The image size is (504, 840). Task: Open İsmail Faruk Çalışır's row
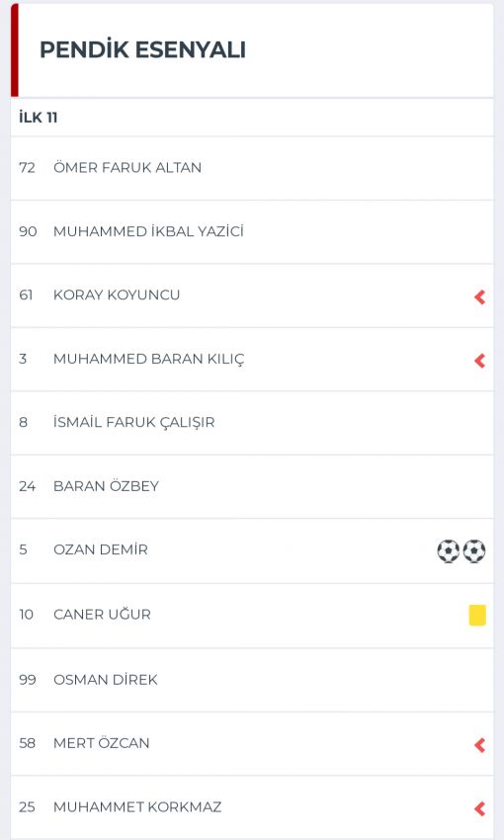[x=252, y=423]
